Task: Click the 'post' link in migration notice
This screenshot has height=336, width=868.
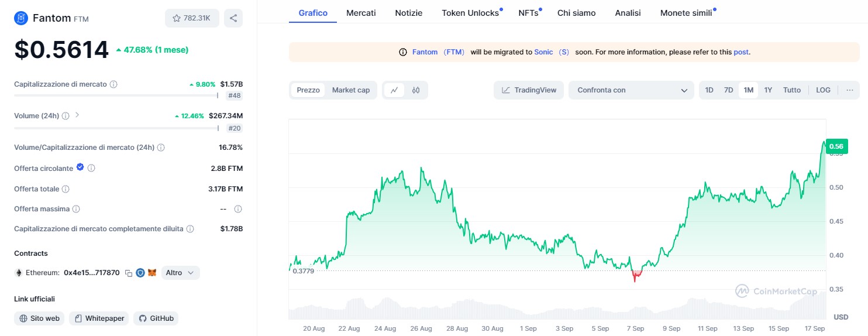Action: [x=741, y=52]
